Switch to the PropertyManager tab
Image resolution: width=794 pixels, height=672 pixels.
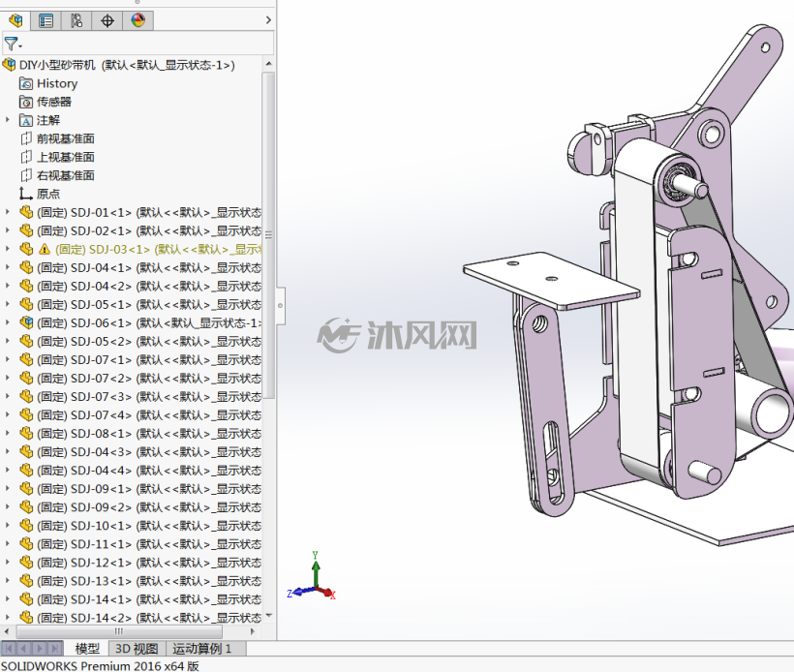click(46, 20)
